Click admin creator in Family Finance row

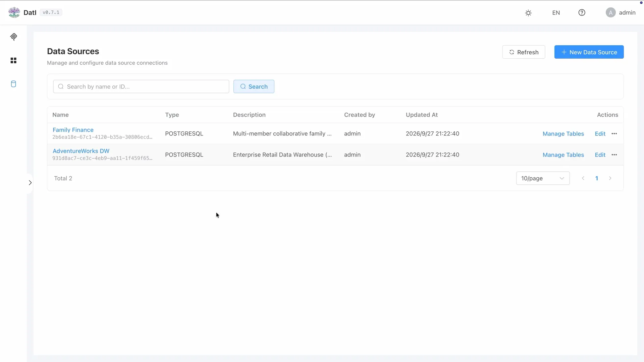click(352, 133)
